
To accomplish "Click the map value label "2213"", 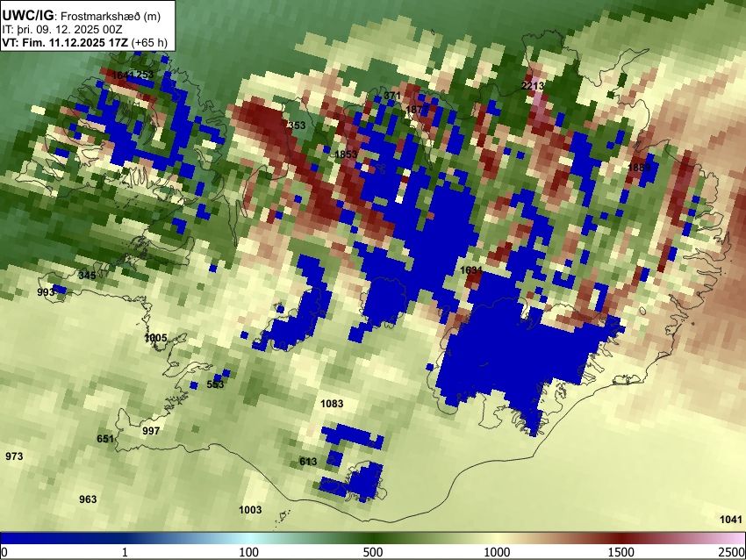I will coord(533,86).
